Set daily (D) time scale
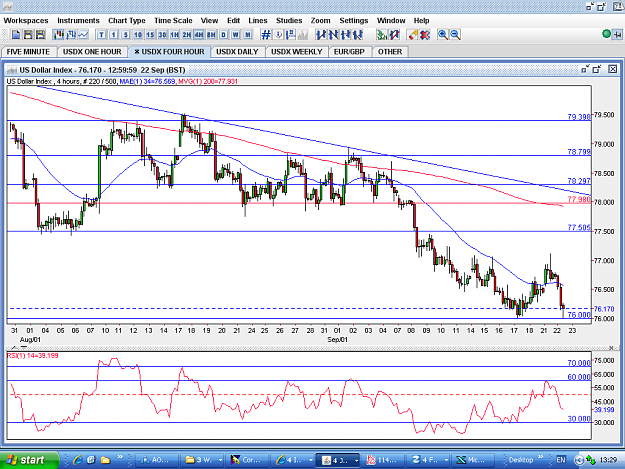 [x=223, y=35]
